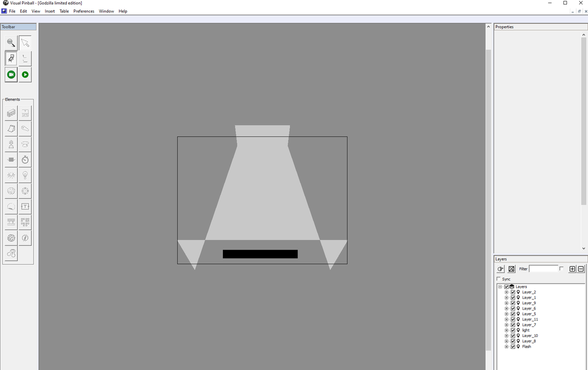The height and width of the screenshot is (370, 588).
Task: Pick the Bumper element tool
Action: pos(25,144)
